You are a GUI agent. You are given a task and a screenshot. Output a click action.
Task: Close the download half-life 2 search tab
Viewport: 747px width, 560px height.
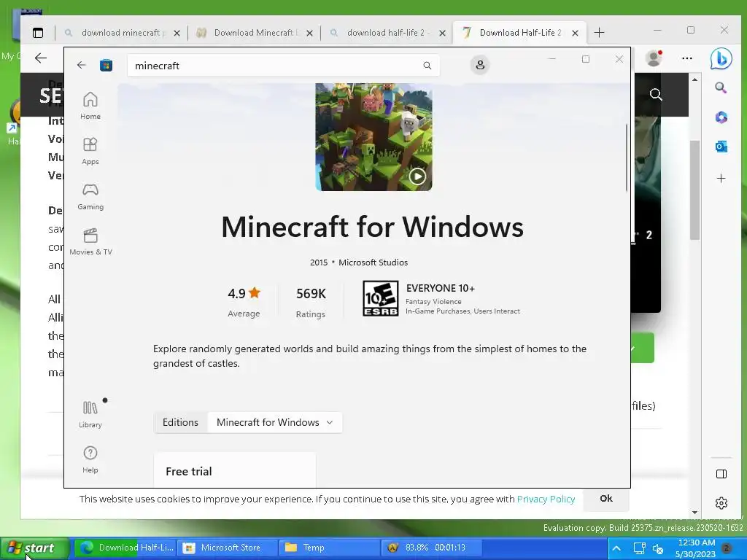click(442, 33)
